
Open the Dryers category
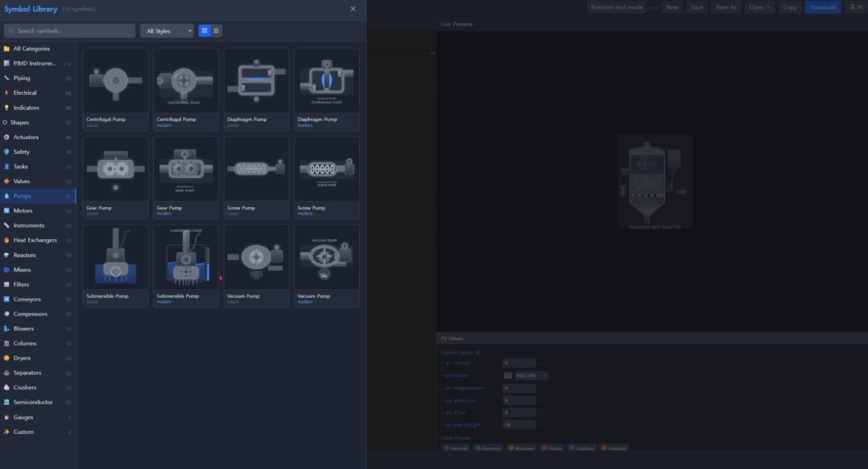click(38, 358)
